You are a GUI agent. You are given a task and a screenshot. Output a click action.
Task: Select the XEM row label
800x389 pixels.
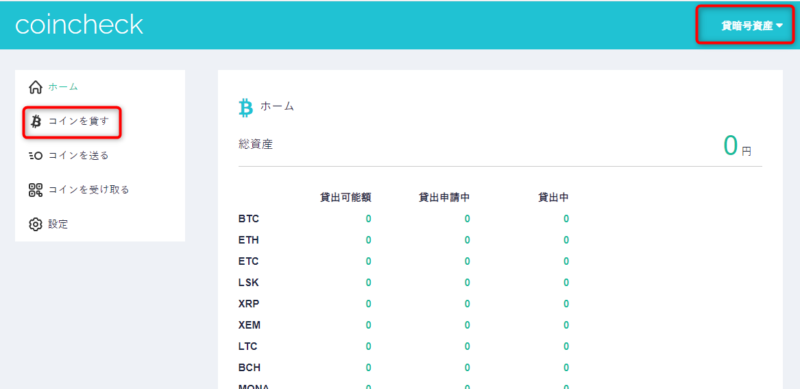(x=249, y=325)
